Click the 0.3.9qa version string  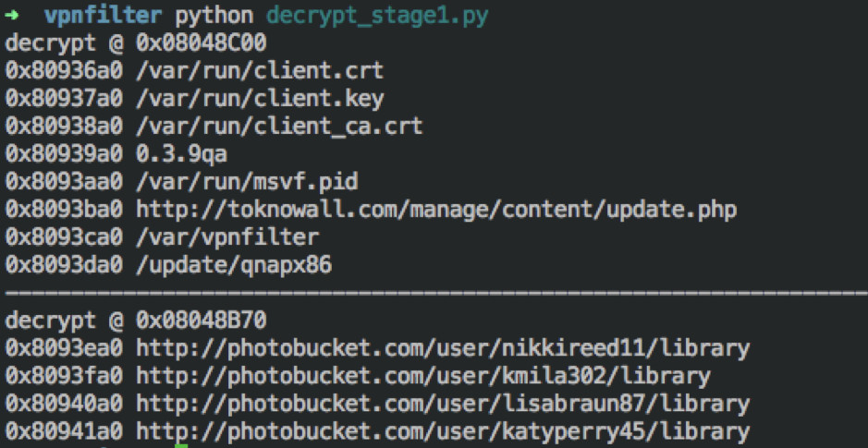tap(181, 154)
